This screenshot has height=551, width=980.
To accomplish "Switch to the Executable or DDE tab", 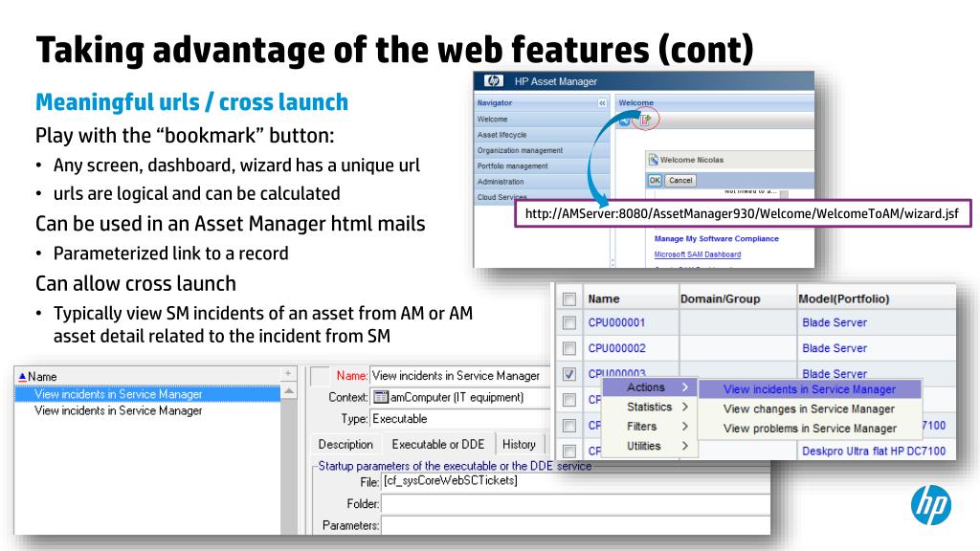I will (x=438, y=444).
